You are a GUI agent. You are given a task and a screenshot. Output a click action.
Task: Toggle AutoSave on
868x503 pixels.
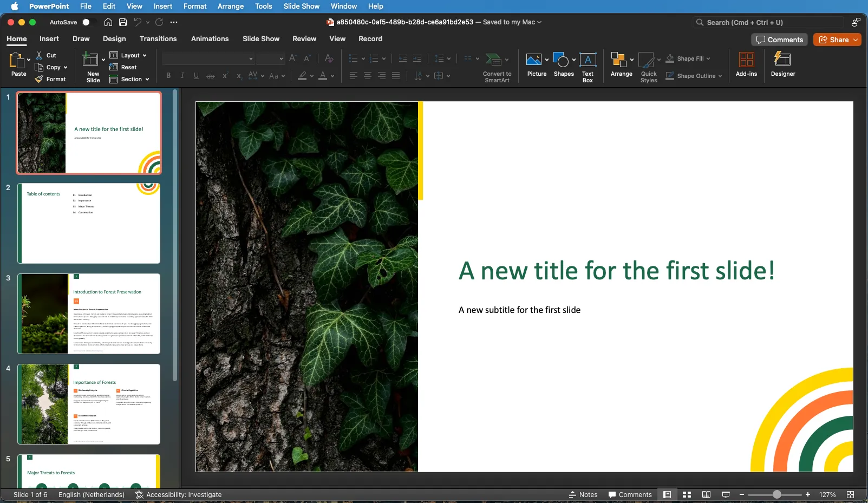[88, 22]
